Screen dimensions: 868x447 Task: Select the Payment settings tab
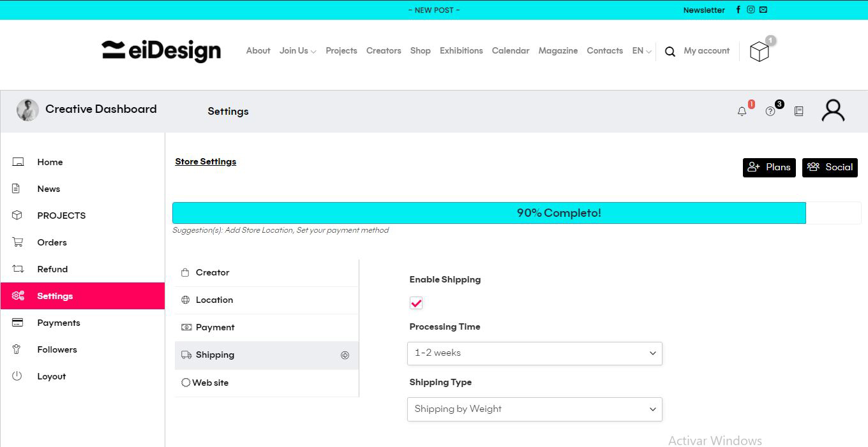pos(215,327)
